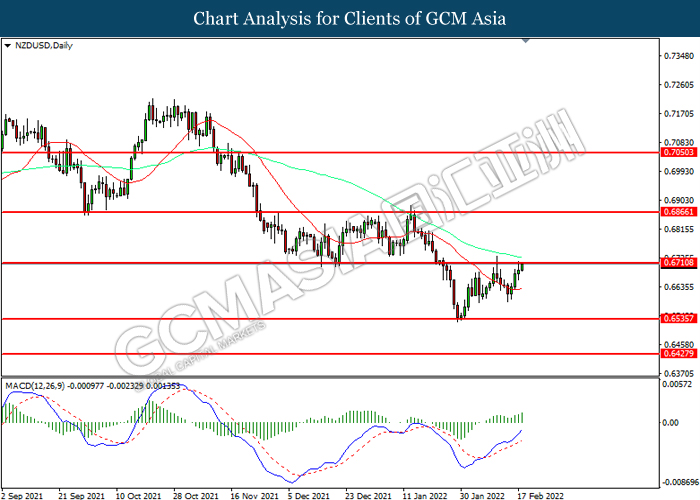The height and width of the screenshot is (500, 700).
Task: Click the 28 Oct 2021 date label
Action: pos(196,496)
